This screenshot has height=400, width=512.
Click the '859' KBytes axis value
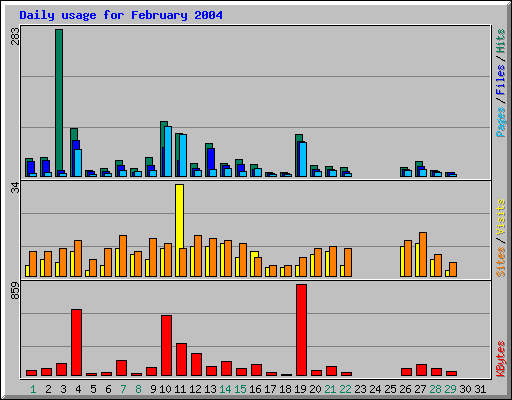tap(15, 291)
